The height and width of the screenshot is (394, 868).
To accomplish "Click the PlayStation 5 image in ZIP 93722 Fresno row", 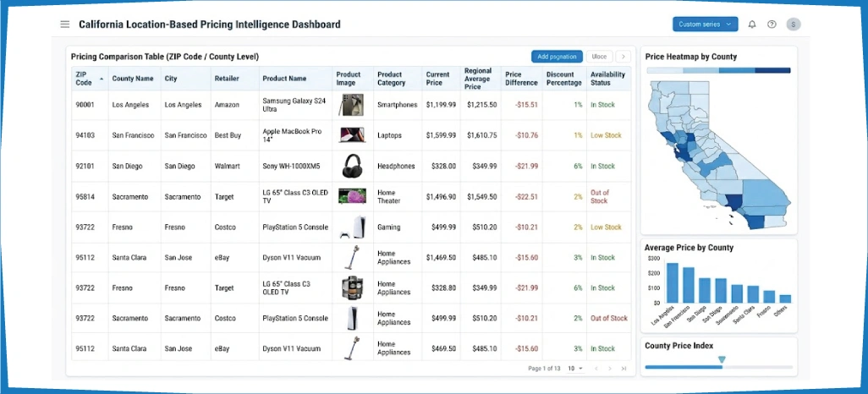I will 352,227.
